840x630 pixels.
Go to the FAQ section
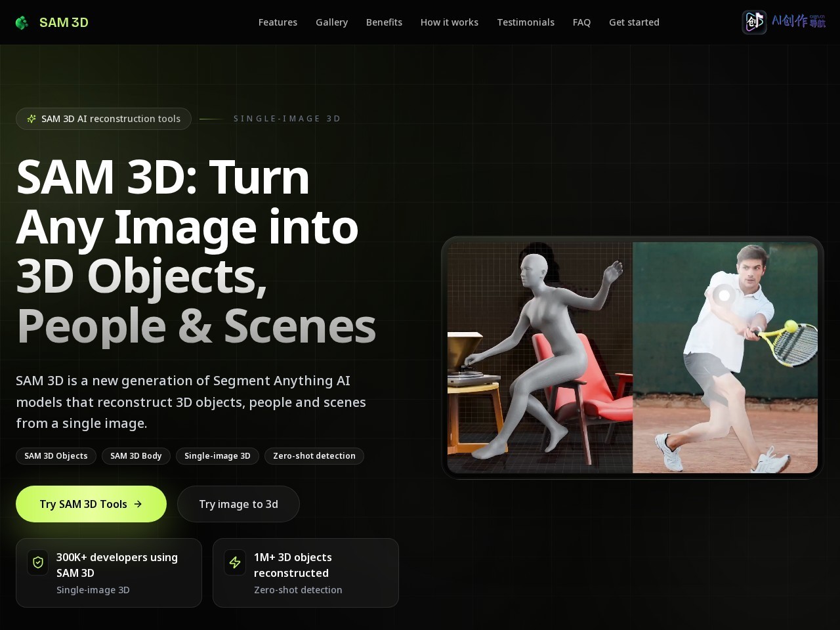tap(581, 22)
